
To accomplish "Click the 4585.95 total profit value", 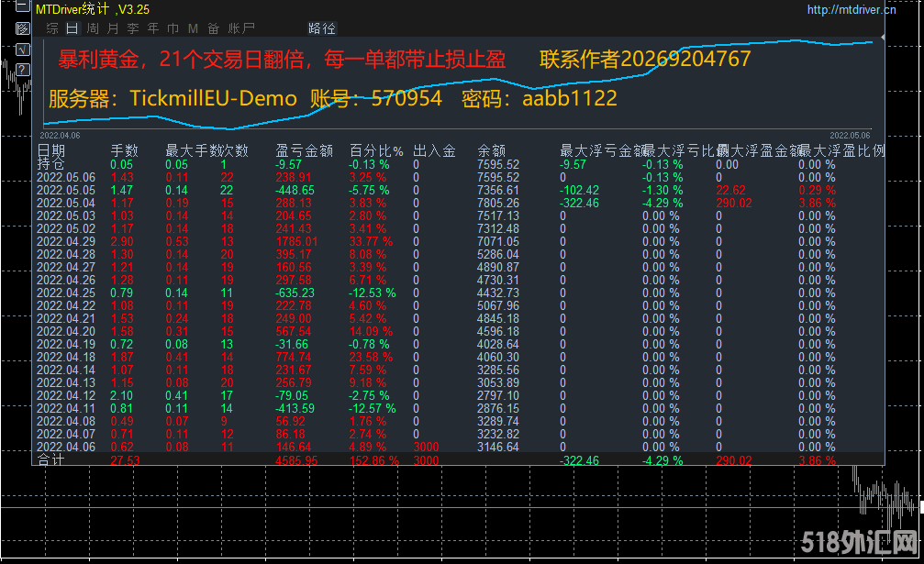I will click(x=296, y=460).
